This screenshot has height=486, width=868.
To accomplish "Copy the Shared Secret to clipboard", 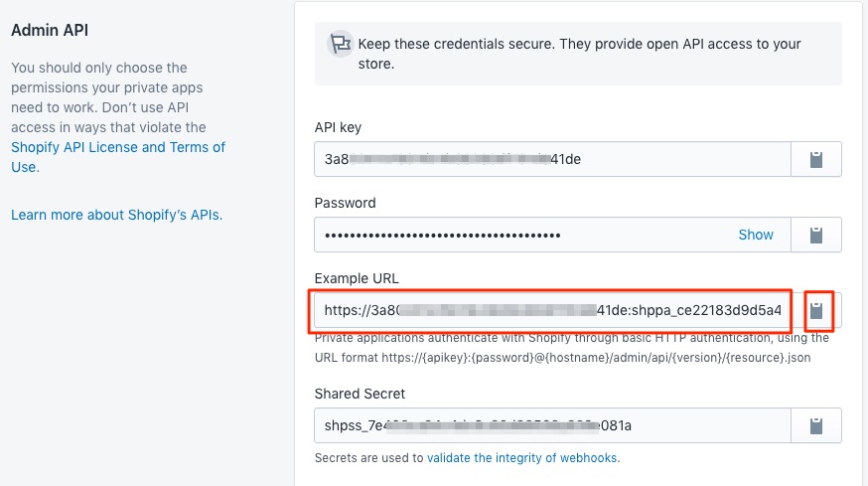I will [x=816, y=426].
